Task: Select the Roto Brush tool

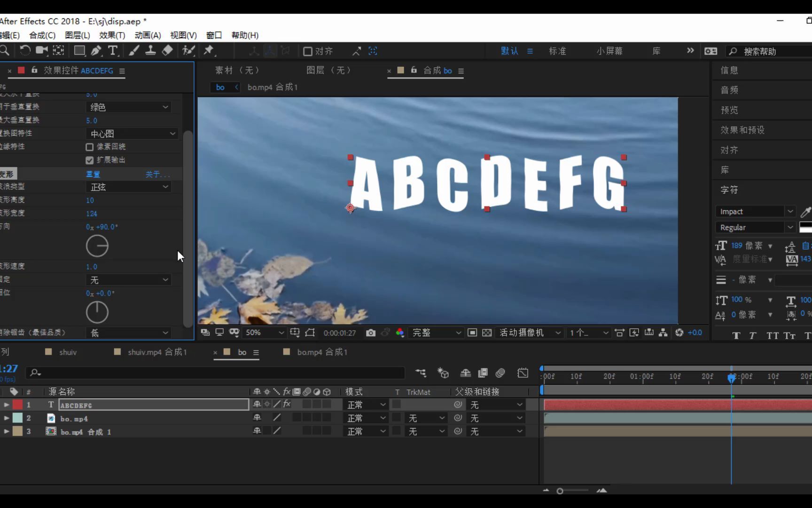Action: (188, 51)
